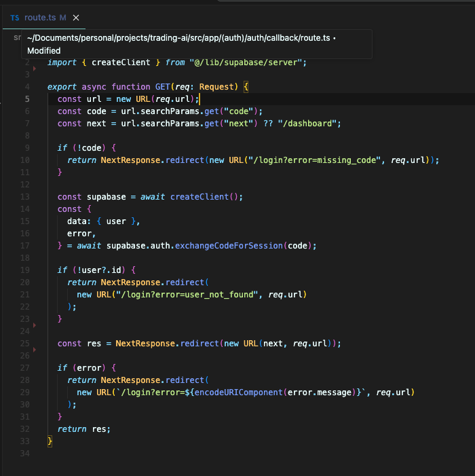The height and width of the screenshot is (476, 475).
Task: Click error.message expression on line 29
Action: pyautogui.click(x=320, y=392)
